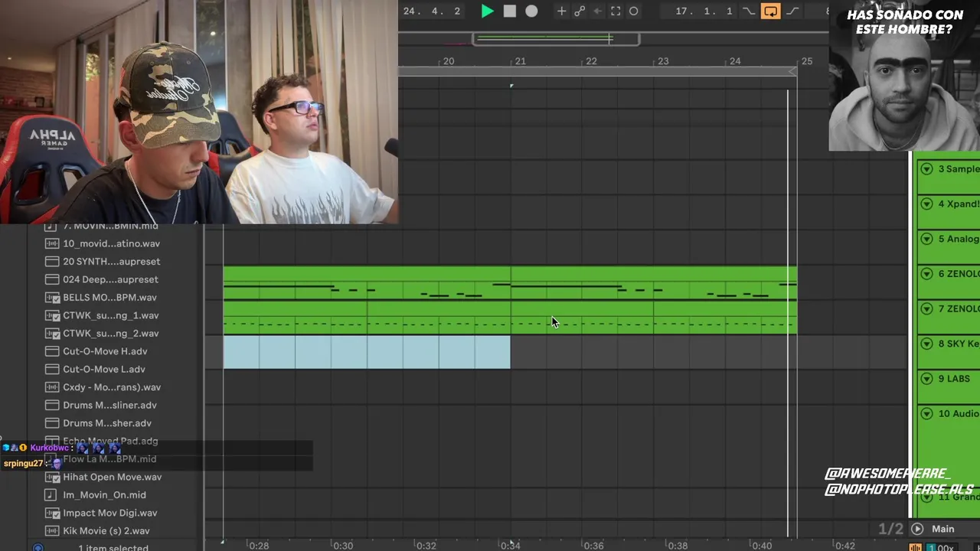This screenshot has height=551, width=980.
Task: Select BELLS MO...BPM.wav in browser
Action: point(109,298)
